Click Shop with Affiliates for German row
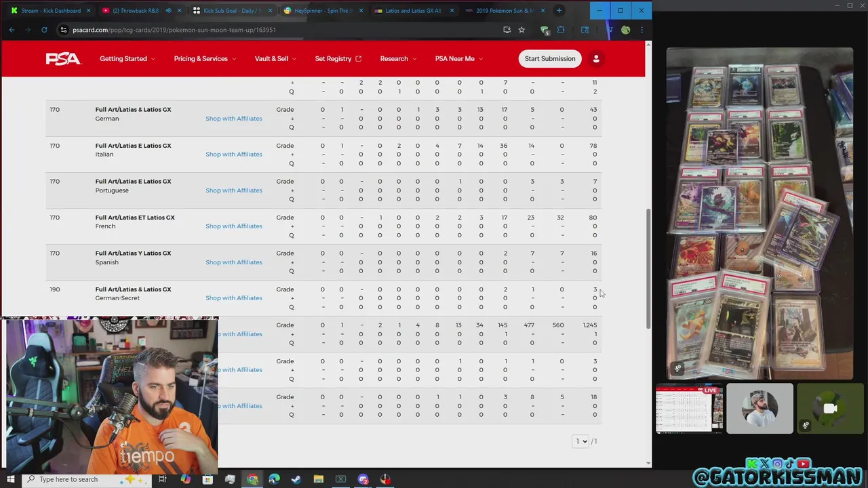The width and height of the screenshot is (868, 488). tap(234, 119)
